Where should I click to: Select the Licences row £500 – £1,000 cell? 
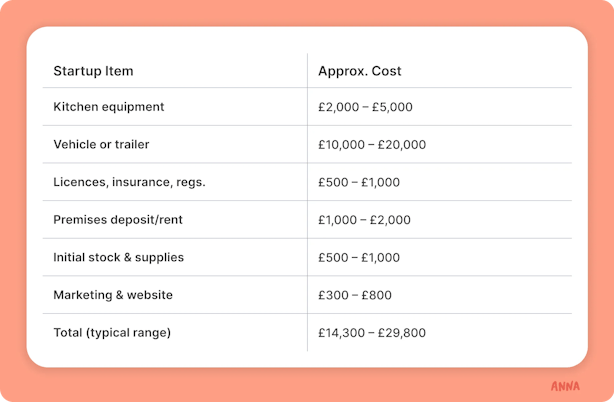(x=359, y=182)
